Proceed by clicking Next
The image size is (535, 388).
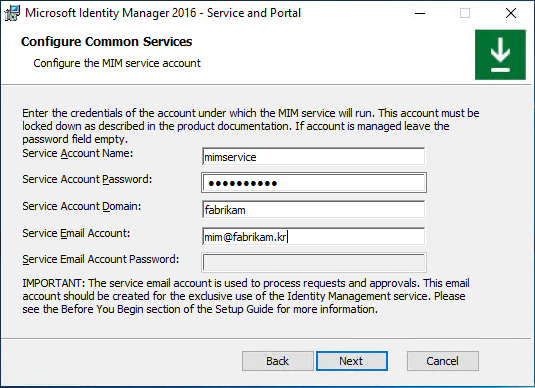pos(352,361)
